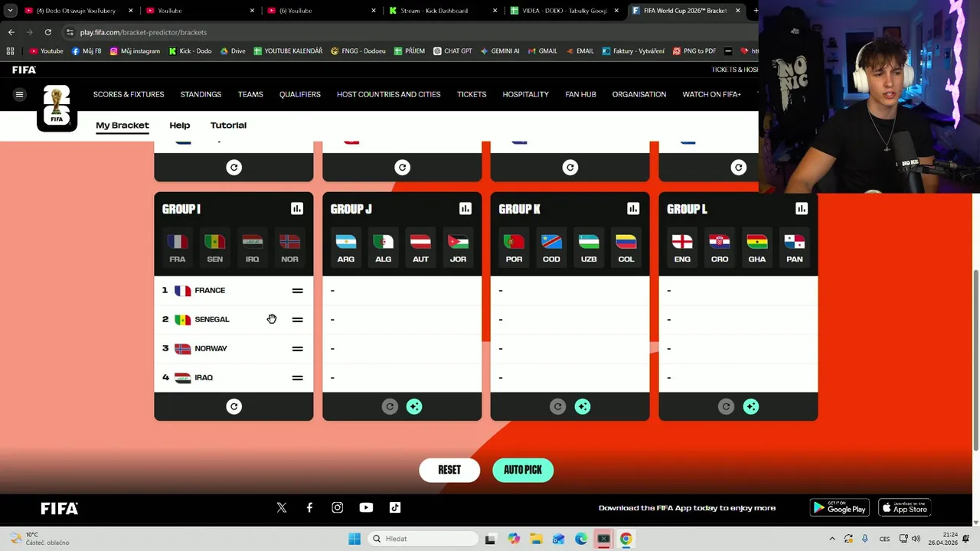The width and height of the screenshot is (980, 551).
Task: Open Scores & Fixtures menu
Action: point(129,94)
